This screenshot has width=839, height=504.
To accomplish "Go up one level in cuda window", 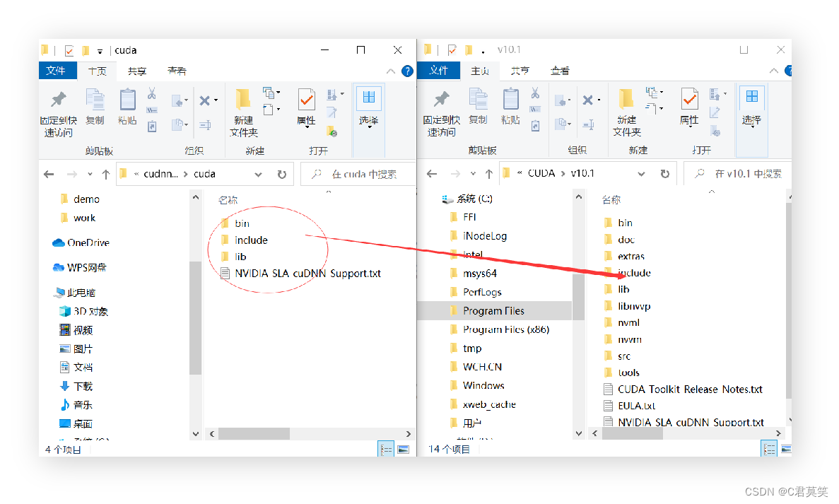I will (106, 174).
